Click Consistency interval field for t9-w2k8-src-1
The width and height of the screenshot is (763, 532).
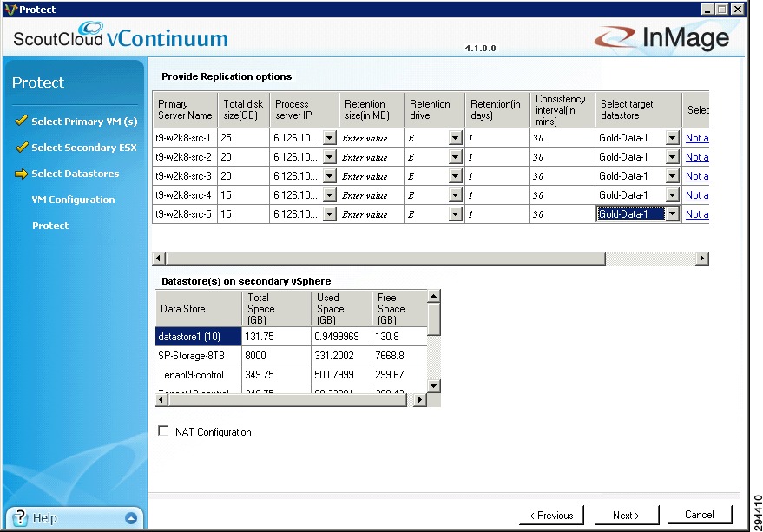(x=562, y=138)
